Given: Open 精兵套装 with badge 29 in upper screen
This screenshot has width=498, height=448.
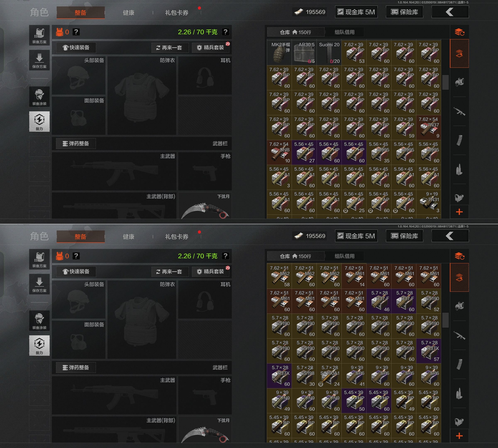Looking at the screenshot, I should (211, 47).
